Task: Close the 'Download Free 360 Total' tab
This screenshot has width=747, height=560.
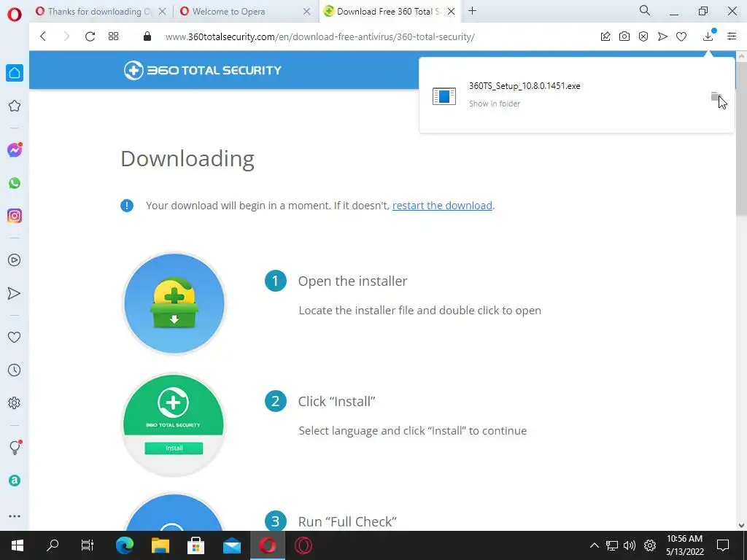Action: tap(451, 12)
